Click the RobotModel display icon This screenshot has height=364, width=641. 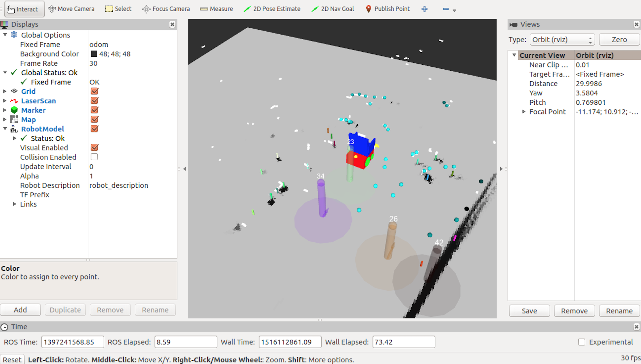pos(14,129)
